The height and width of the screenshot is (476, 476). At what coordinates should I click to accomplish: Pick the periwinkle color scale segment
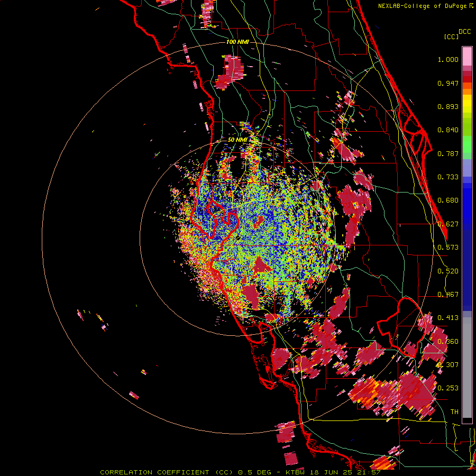(467, 168)
